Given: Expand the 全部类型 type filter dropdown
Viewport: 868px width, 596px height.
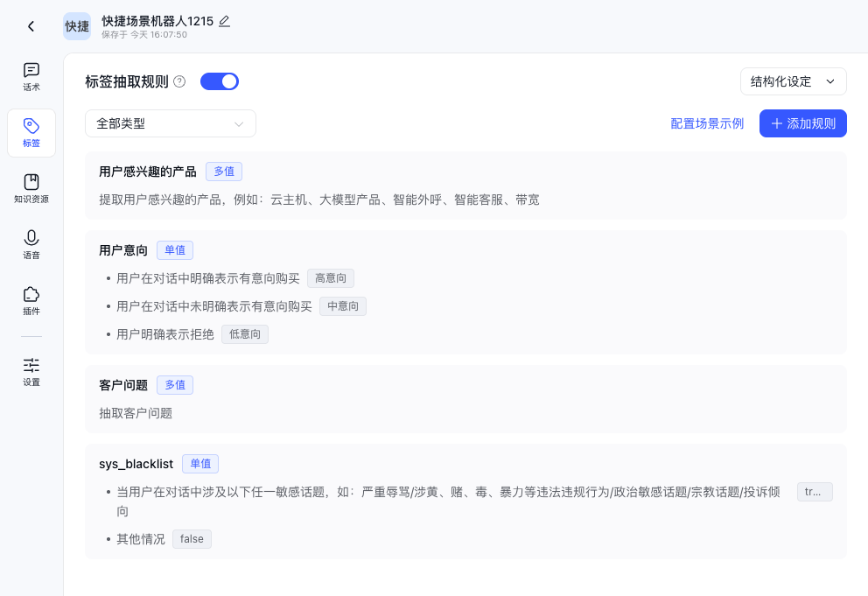Looking at the screenshot, I should (x=171, y=123).
